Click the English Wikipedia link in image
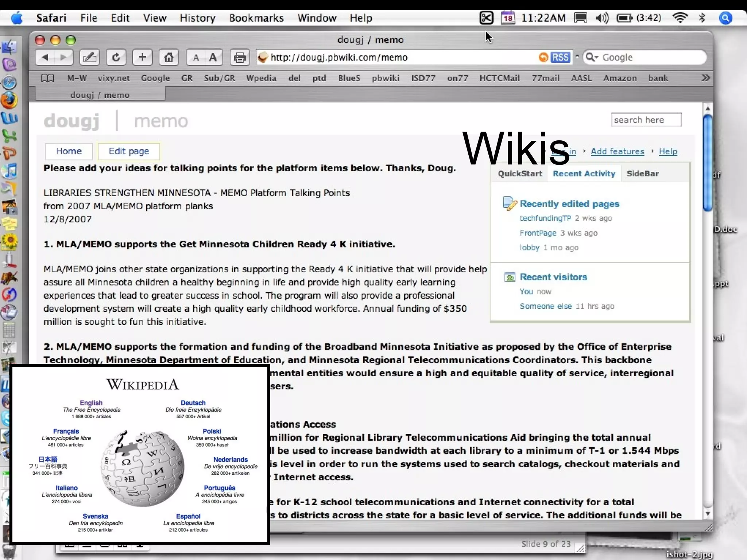This screenshot has height=560, width=747. (91, 403)
